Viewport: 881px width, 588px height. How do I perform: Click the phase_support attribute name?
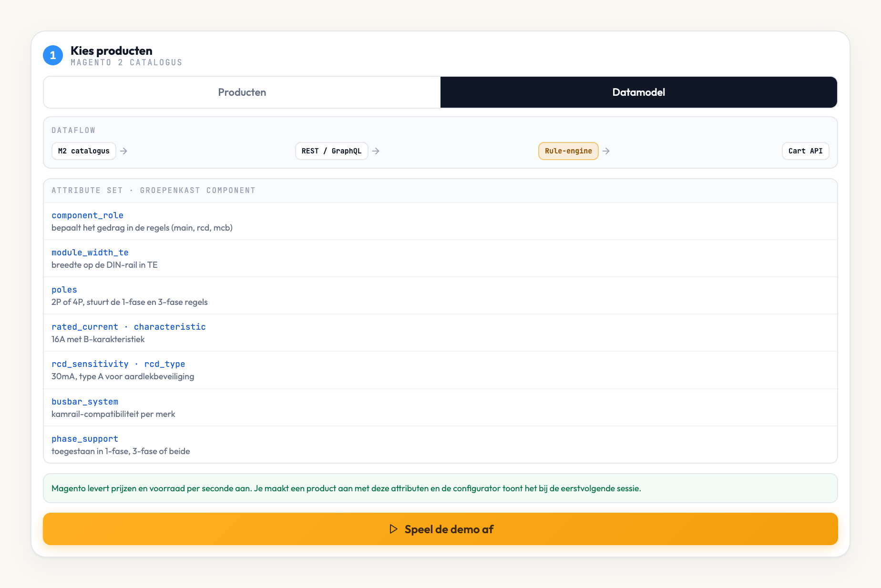(x=85, y=439)
